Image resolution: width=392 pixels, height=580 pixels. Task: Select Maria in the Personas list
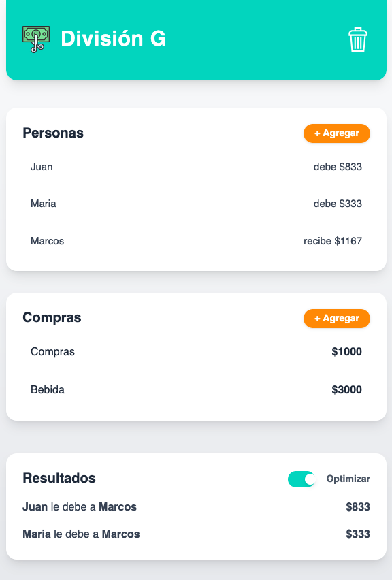coord(44,204)
